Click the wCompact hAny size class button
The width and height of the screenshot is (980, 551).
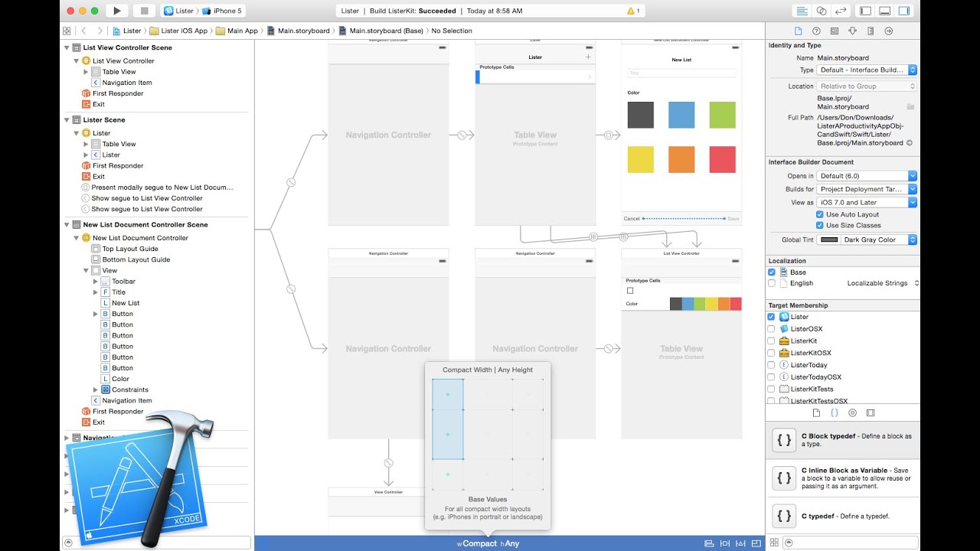click(x=488, y=543)
